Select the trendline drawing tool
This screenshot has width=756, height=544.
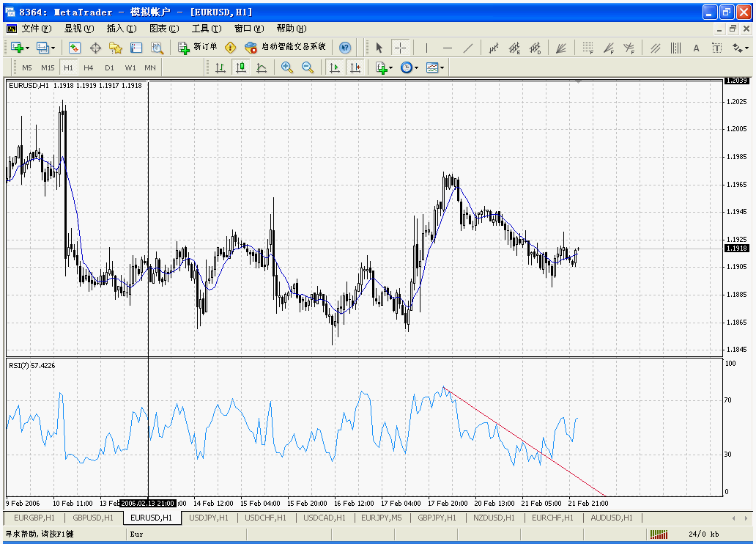pos(468,48)
